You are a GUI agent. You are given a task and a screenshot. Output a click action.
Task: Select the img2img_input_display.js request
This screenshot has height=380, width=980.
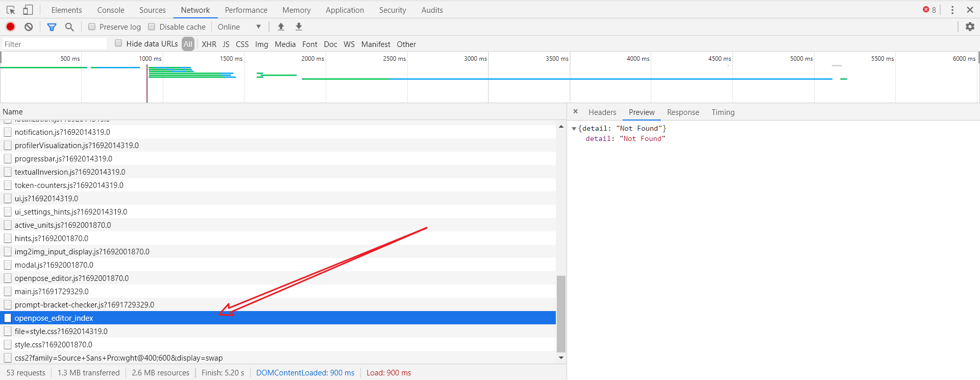click(x=278, y=251)
